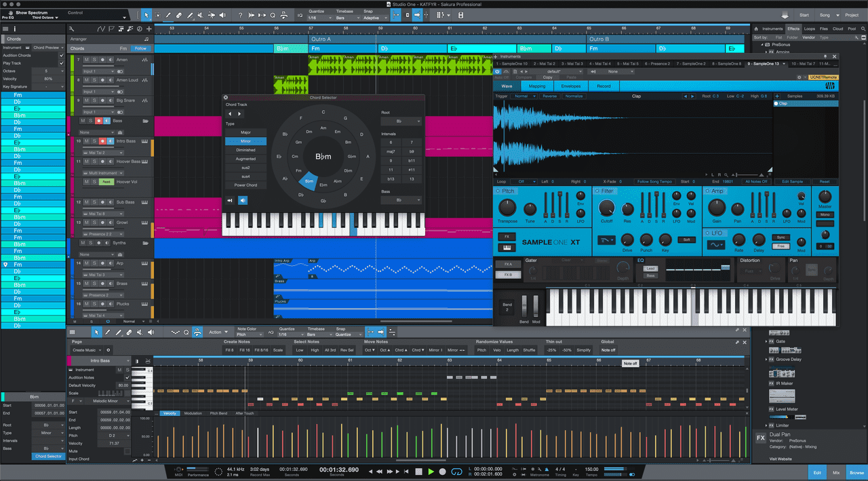
Task: Toggle the Loop button in the transport
Action: [x=456, y=472]
